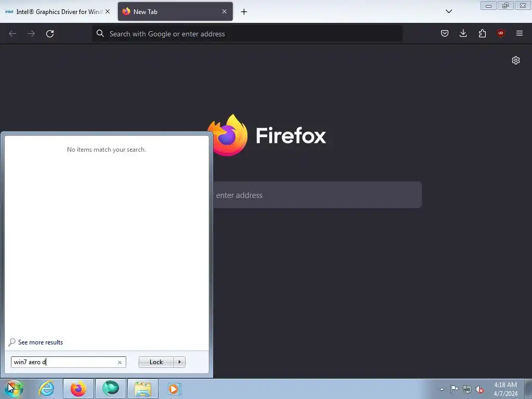Minimize the Firefox window
The image size is (532, 399).
click(488, 6)
